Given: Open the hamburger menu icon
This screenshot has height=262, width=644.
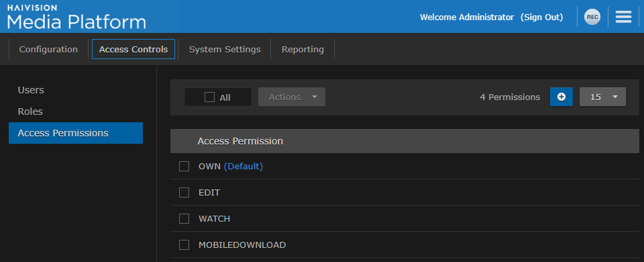Looking at the screenshot, I should pyautogui.click(x=623, y=17).
